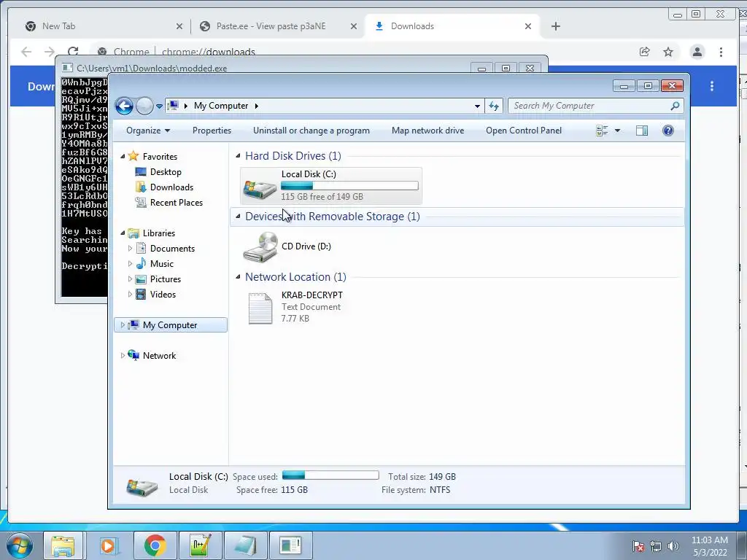Collapse the Network Location group
The image size is (747, 560).
click(238, 276)
